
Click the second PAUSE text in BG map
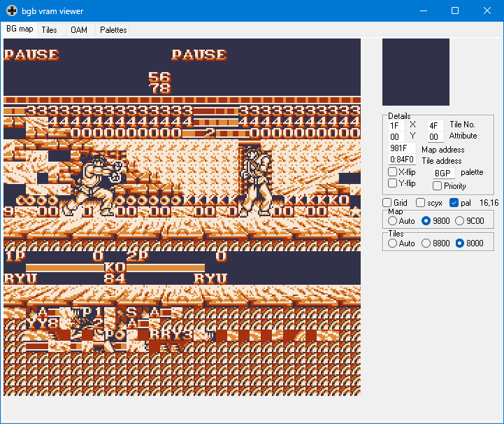[199, 55]
